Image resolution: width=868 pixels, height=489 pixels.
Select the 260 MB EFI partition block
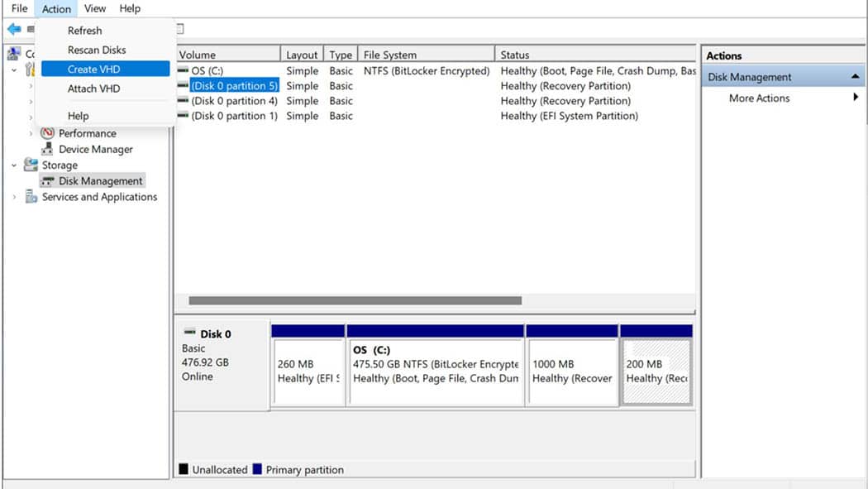(x=309, y=366)
